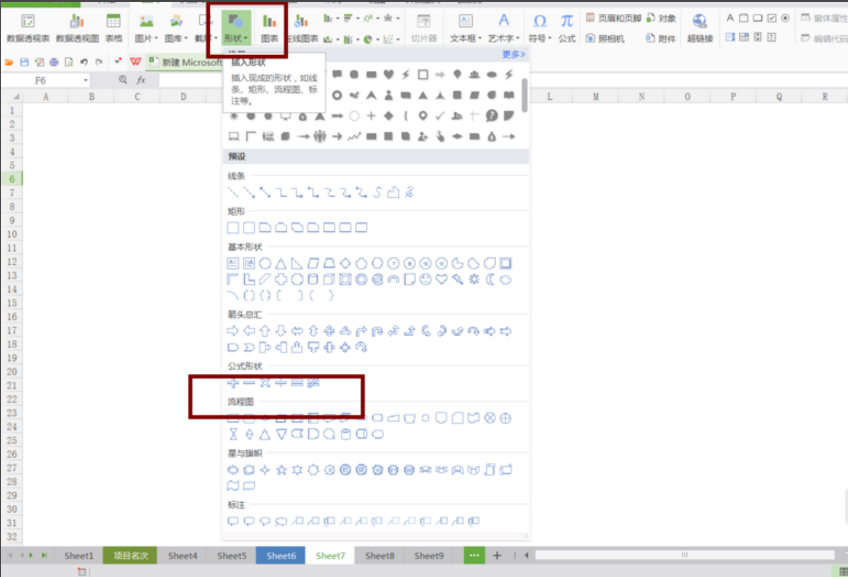Select the plain rectangle shape
The image size is (848, 577).
(x=233, y=228)
